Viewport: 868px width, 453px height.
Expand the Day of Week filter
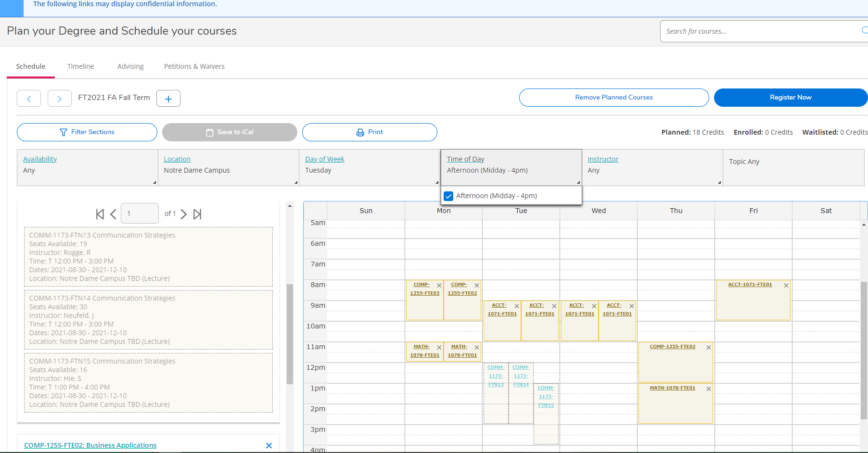click(x=325, y=159)
